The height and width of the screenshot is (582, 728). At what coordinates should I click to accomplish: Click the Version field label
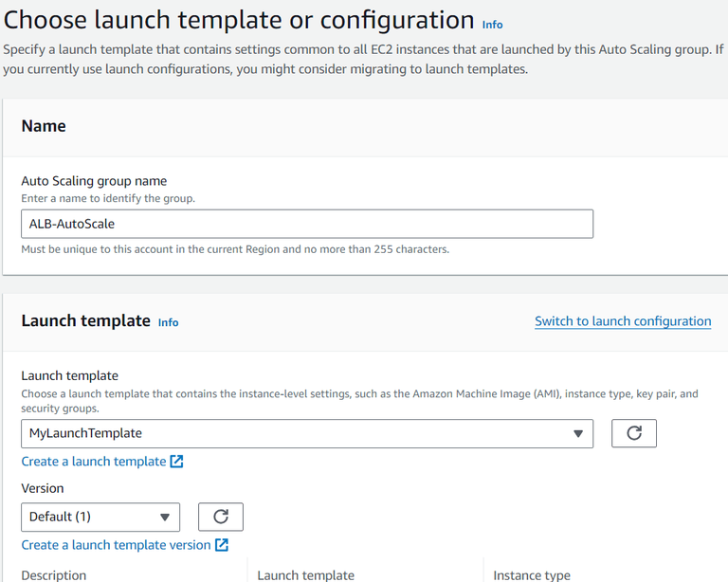[x=43, y=488]
